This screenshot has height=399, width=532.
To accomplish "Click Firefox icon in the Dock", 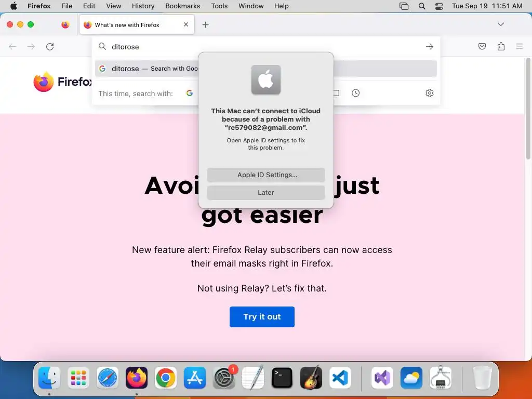I will point(137,378).
